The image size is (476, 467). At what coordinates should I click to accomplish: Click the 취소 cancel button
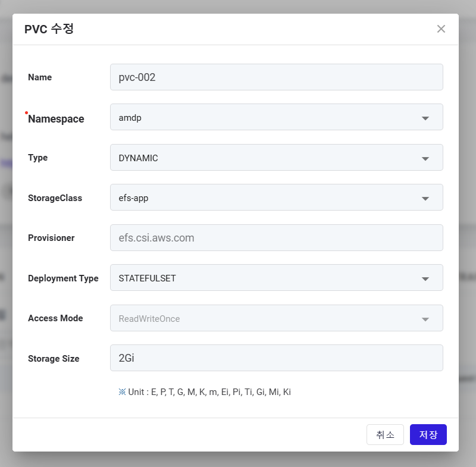pos(385,434)
